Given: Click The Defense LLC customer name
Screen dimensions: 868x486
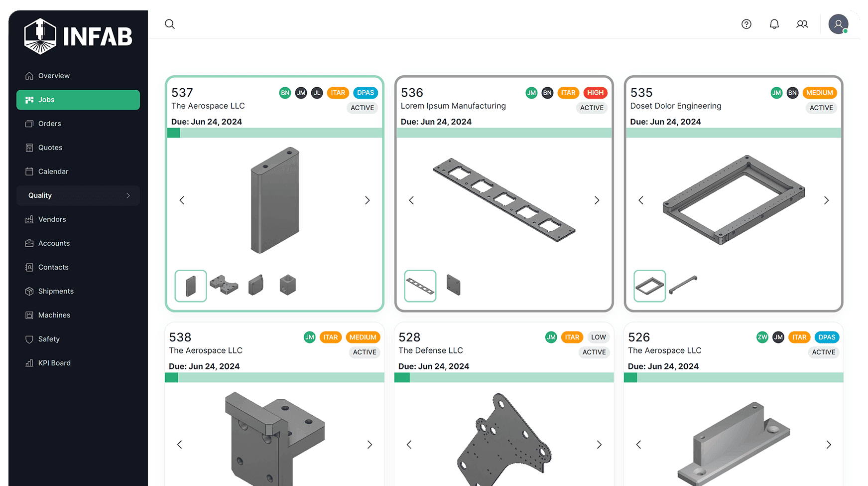Looking at the screenshot, I should click(x=431, y=351).
